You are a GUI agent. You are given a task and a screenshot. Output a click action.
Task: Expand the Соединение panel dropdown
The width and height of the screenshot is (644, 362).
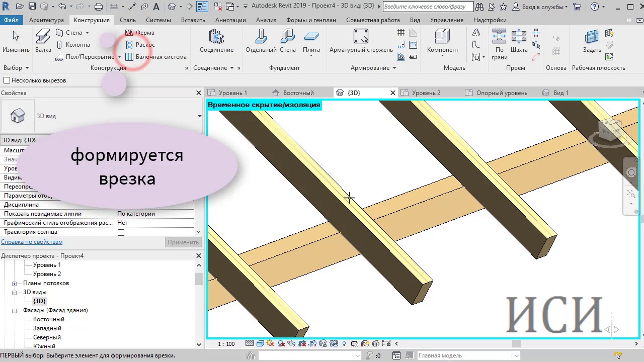(232, 68)
